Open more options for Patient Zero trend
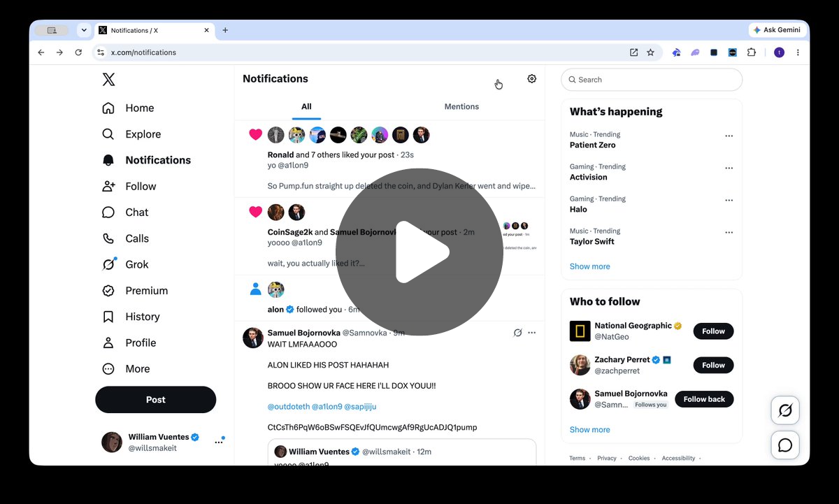The image size is (839, 504). point(729,136)
